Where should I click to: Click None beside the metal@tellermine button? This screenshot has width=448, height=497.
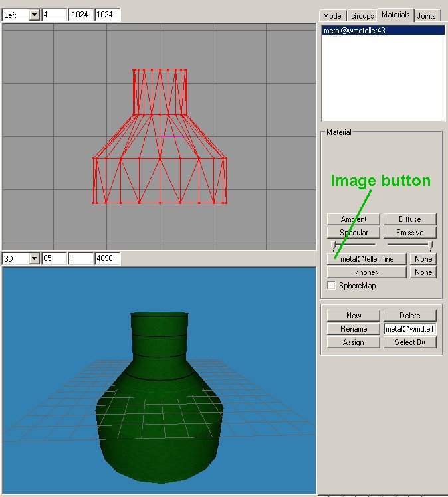[423, 259]
